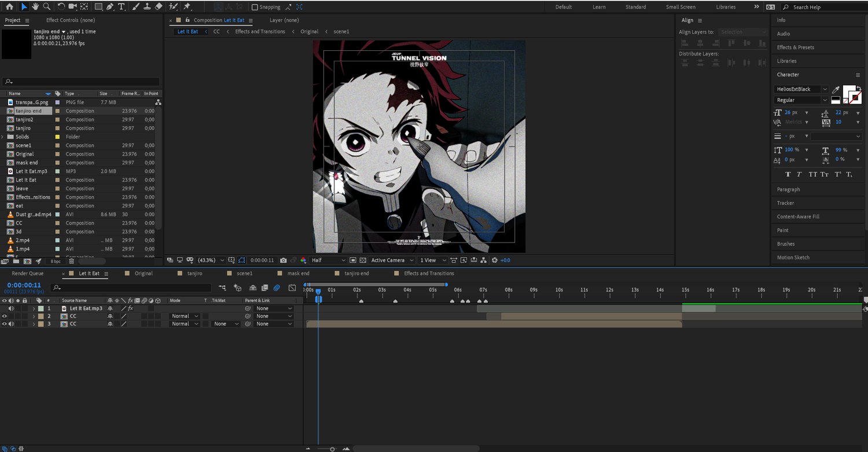Select the Pan Behind anchor point tool
The height and width of the screenshot is (452, 868).
pyautogui.click(x=84, y=7)
